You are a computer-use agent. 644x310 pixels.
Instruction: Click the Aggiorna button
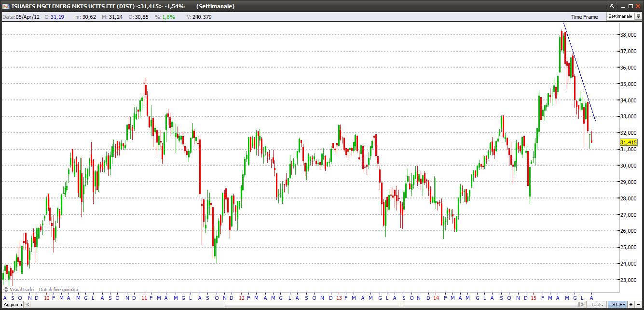click(x=13, y=305)
